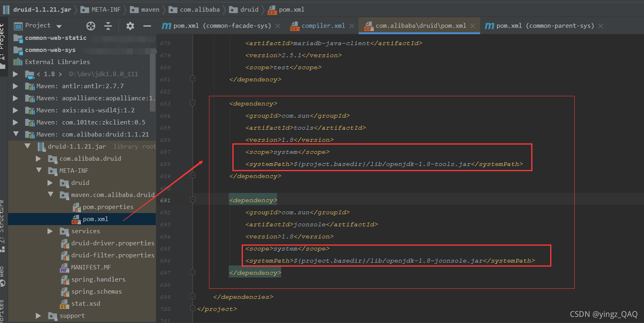The image size is (644, 323).
Task: Expand com.alibaba.druid package
Action: 39,159
